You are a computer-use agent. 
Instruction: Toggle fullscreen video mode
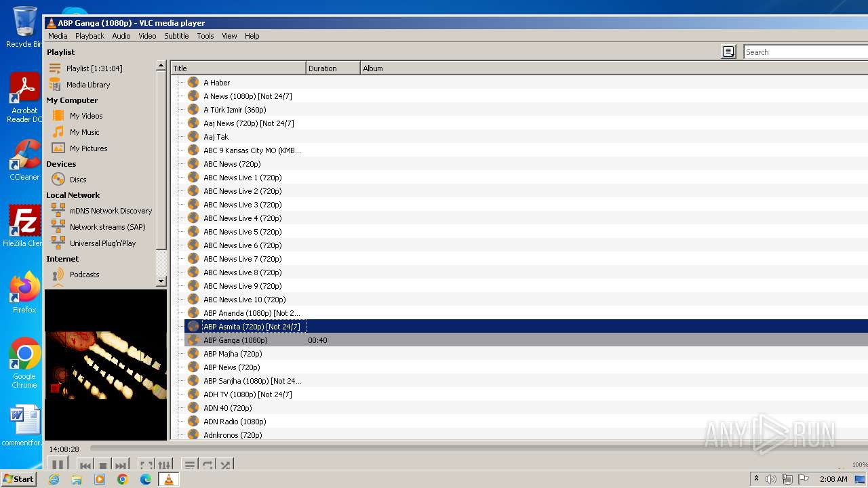tap(146, 465)
